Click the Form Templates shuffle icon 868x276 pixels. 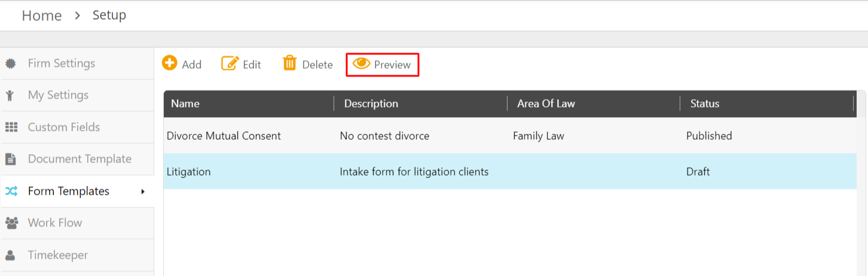tap(11, 191)
